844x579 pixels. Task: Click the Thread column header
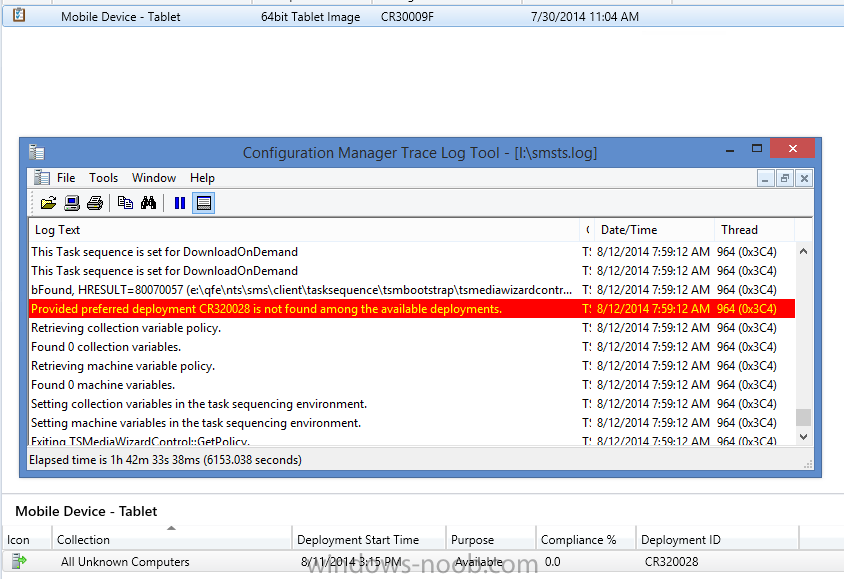pos(755,230)
